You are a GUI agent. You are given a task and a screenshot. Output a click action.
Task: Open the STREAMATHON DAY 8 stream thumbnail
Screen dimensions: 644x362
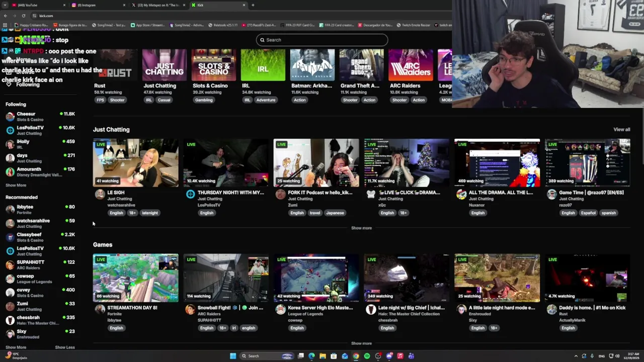coord(135,278)
